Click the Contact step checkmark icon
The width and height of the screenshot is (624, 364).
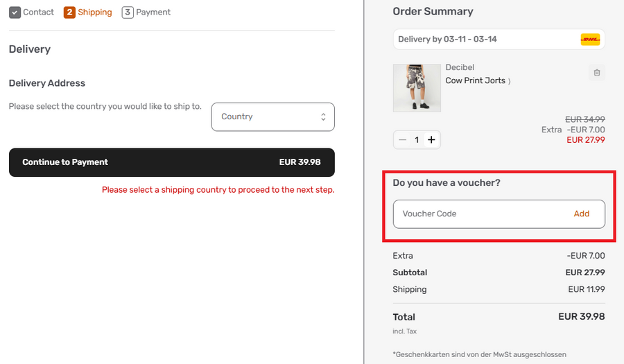[x=15, y=12]
